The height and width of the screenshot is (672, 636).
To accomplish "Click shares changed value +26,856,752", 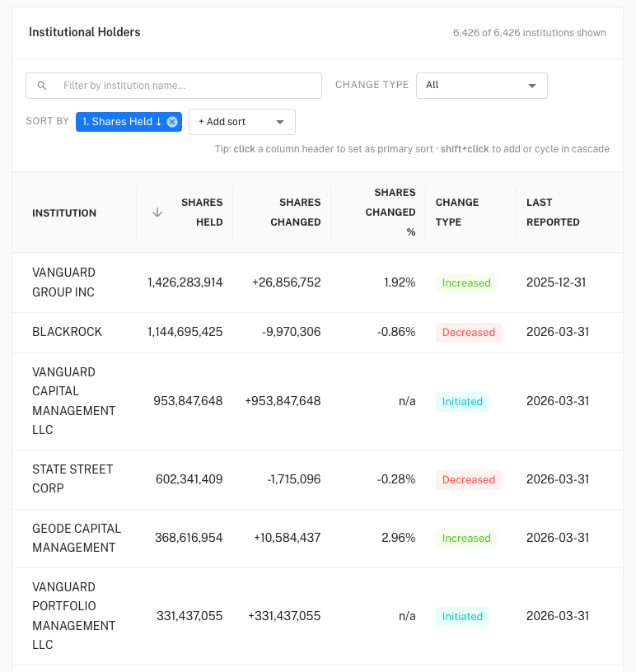I will tap(287, 282).
